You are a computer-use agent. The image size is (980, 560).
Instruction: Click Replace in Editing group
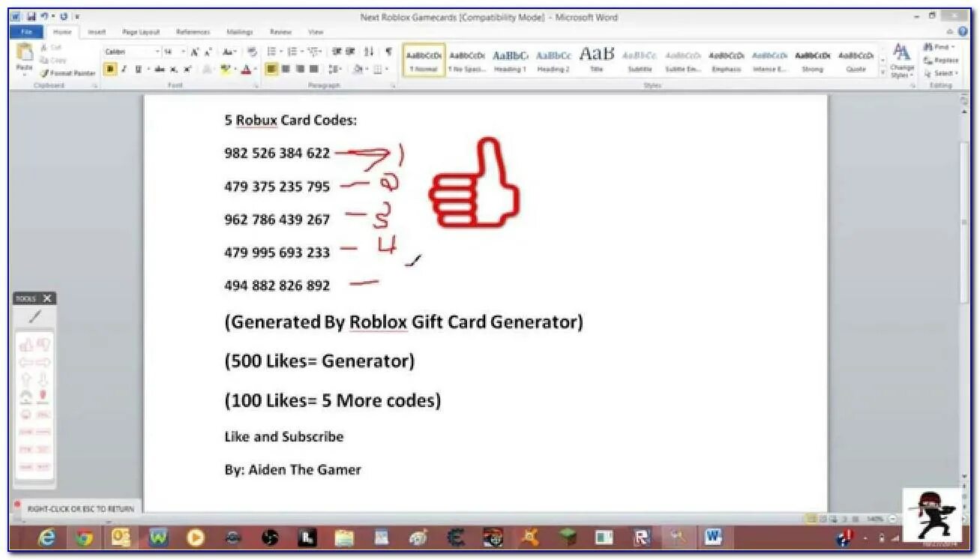pos(942,60)
